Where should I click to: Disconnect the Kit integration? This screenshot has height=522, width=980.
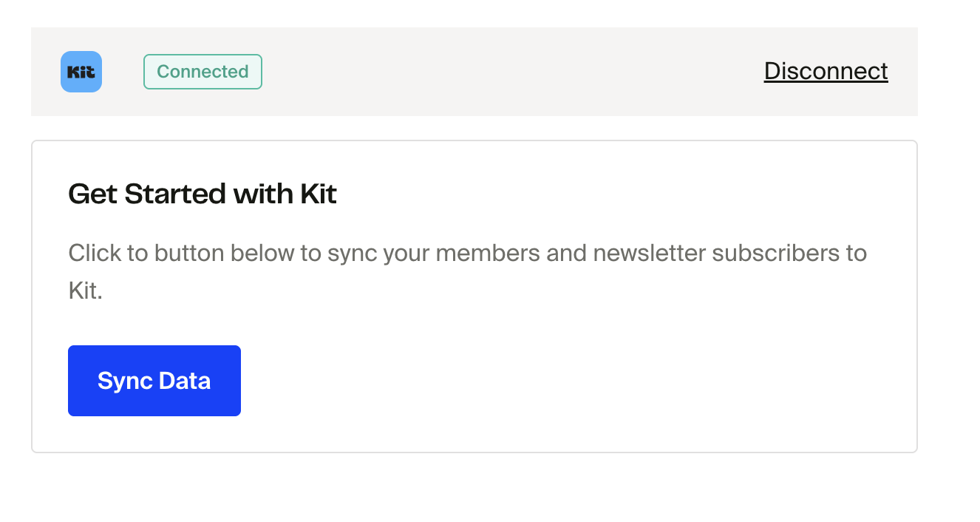[826, 71]
